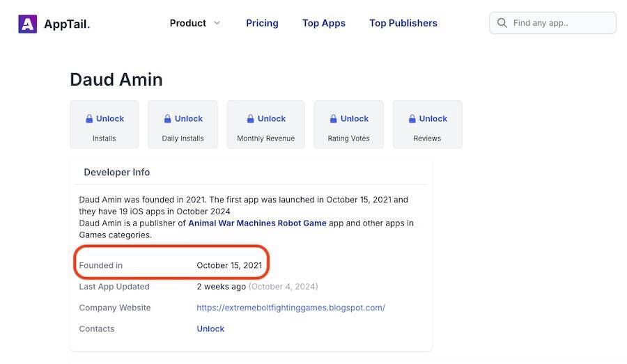Unlock the Reviews statistic

tap(433, 119)
